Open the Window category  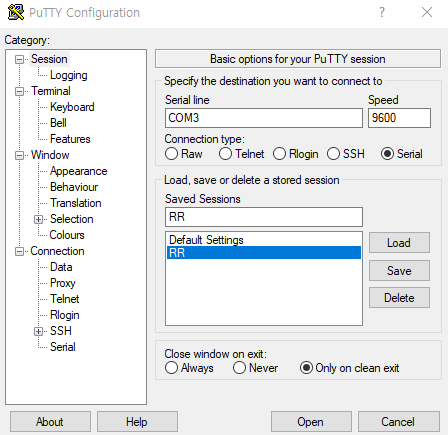pyautogui.click(x=50, y=155)
